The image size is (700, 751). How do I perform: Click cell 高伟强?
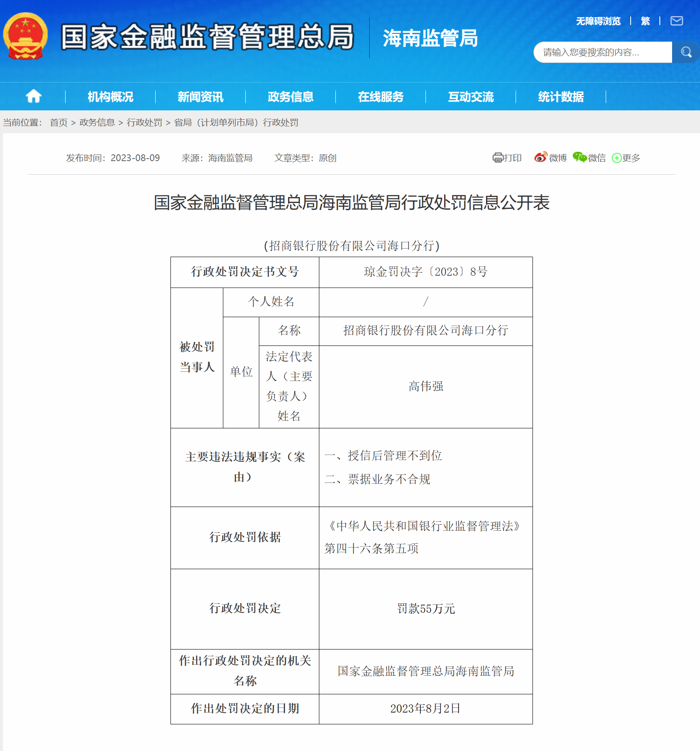(425, 386)
